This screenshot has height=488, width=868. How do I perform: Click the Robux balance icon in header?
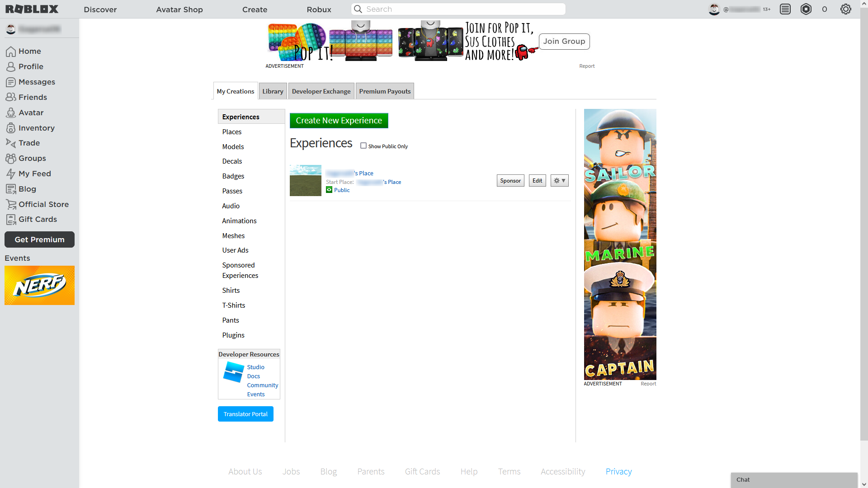tap(806, 9)
